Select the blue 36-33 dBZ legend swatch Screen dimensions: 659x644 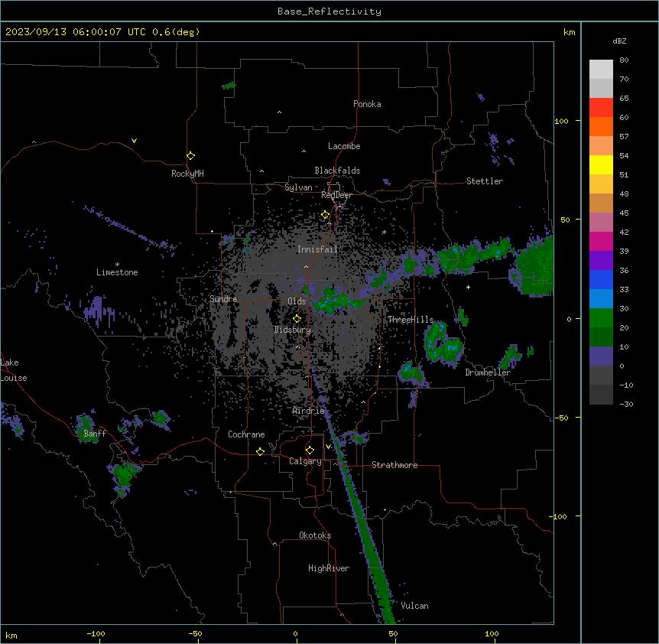click(601, 279)
